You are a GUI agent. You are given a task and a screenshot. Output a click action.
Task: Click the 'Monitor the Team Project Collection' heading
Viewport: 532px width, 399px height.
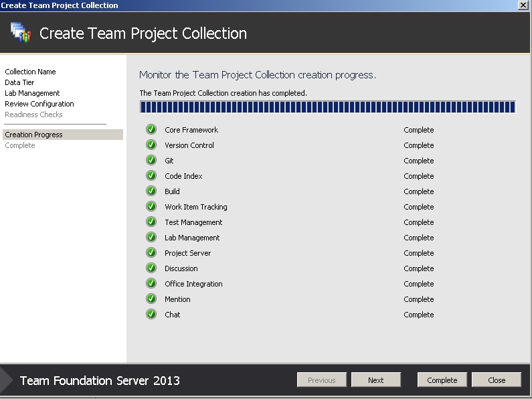[258, 74]
